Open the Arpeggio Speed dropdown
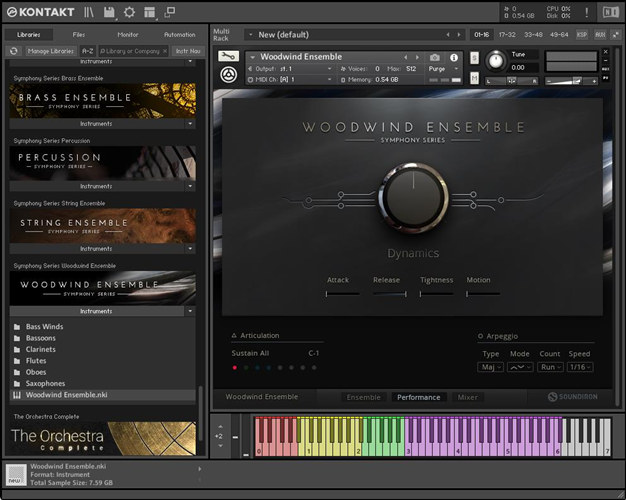Viewport: 626px width, 500px height. (580, 367)
